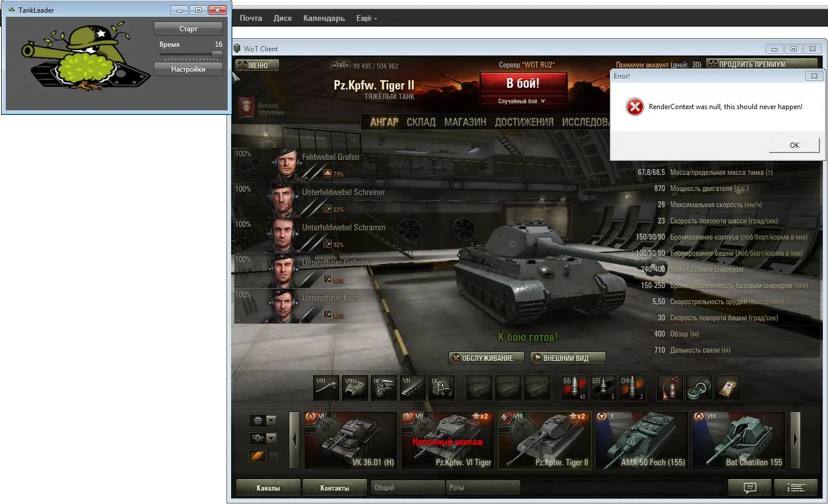The image size is (828, 504).
Task: Expand the nation filter dropdown
Action: click(271, 420)
